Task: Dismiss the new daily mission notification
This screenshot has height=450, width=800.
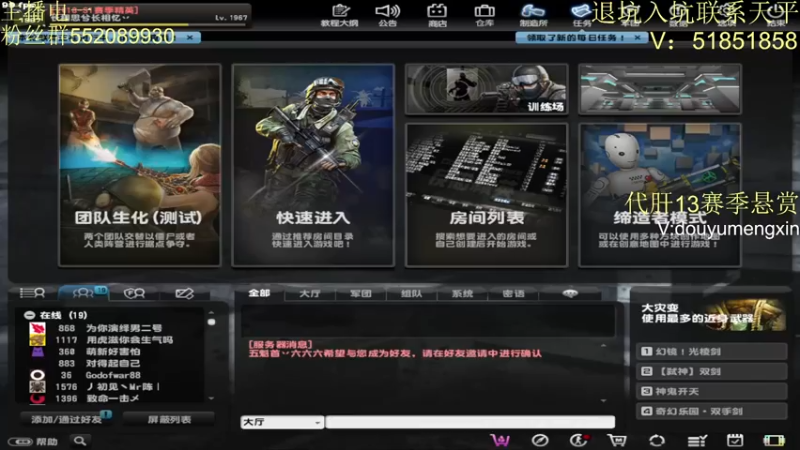Action: pyautogui.click(x=637, y=38)
